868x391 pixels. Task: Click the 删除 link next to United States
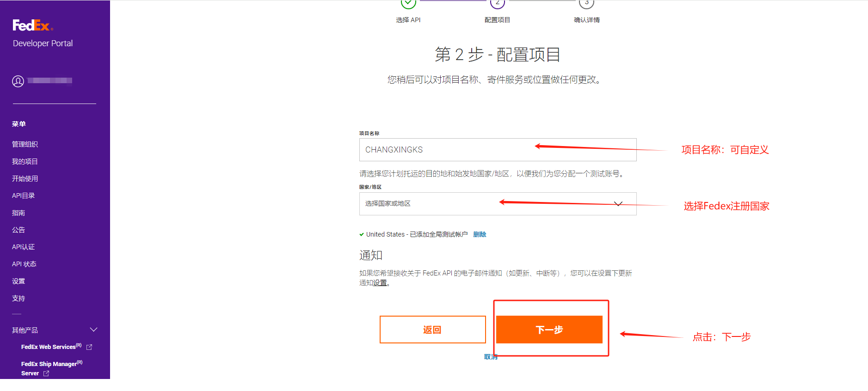(x=480, y=235)
